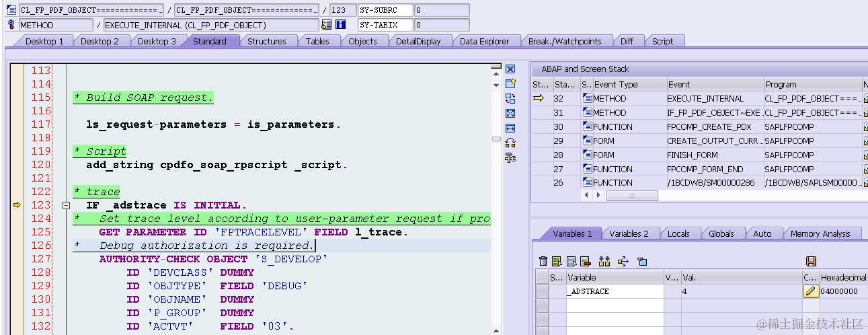
Task: Click the blue arrow branch icon in the Variables toolbar
Action: [x=623, y=261]
